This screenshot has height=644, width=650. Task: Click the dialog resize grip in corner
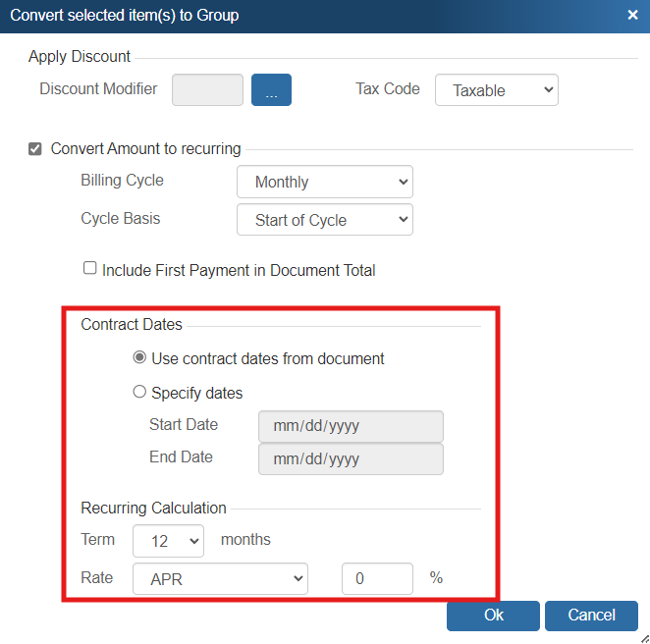tap(643, 637)
